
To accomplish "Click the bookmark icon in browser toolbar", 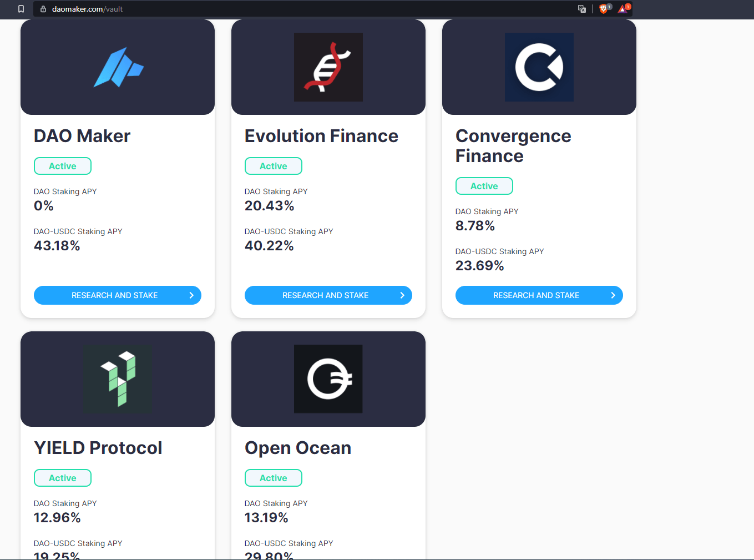I will coord(21,9).
